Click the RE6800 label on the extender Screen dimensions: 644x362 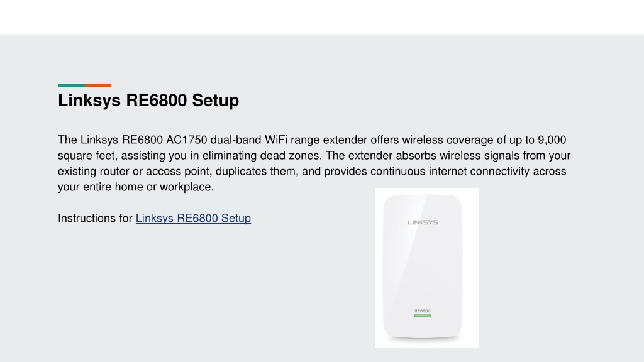tap(423, 311)
